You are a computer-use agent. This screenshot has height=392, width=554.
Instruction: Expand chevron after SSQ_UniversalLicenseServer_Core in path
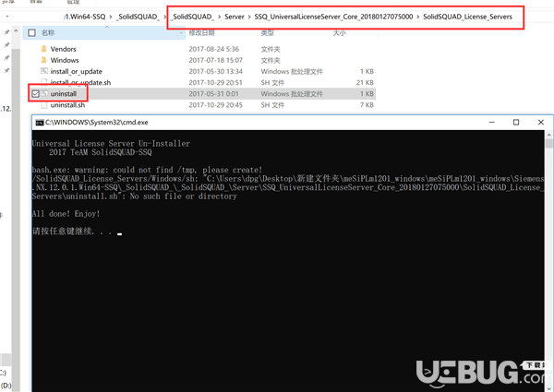418,17
